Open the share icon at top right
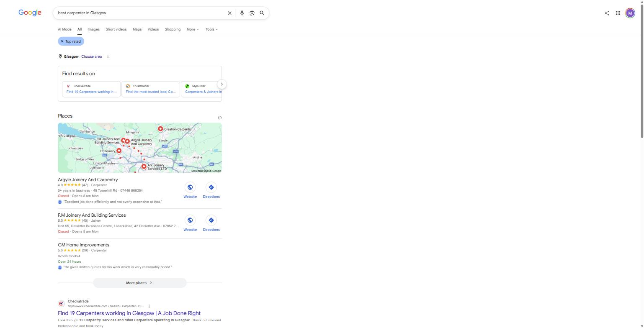 point(607,13)
